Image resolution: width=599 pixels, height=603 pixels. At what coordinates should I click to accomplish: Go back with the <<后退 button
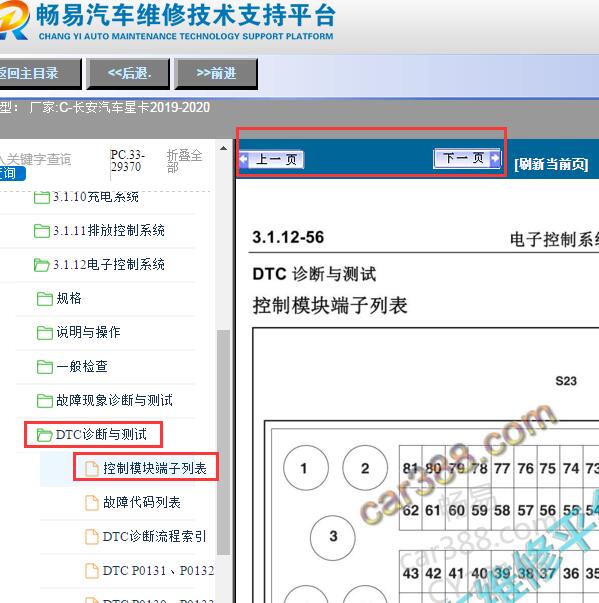click(x=128, y=73)
